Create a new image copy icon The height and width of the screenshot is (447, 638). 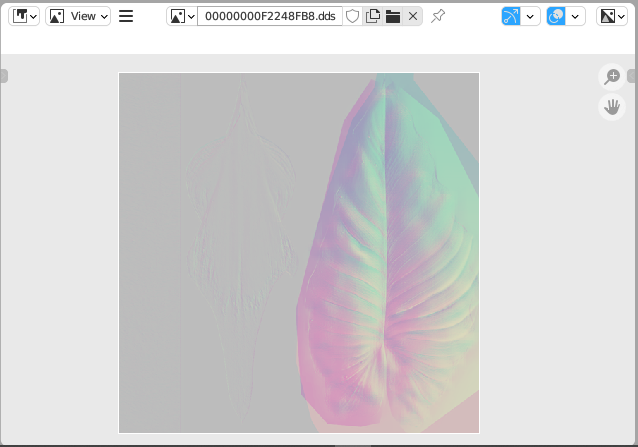point(373,16)
